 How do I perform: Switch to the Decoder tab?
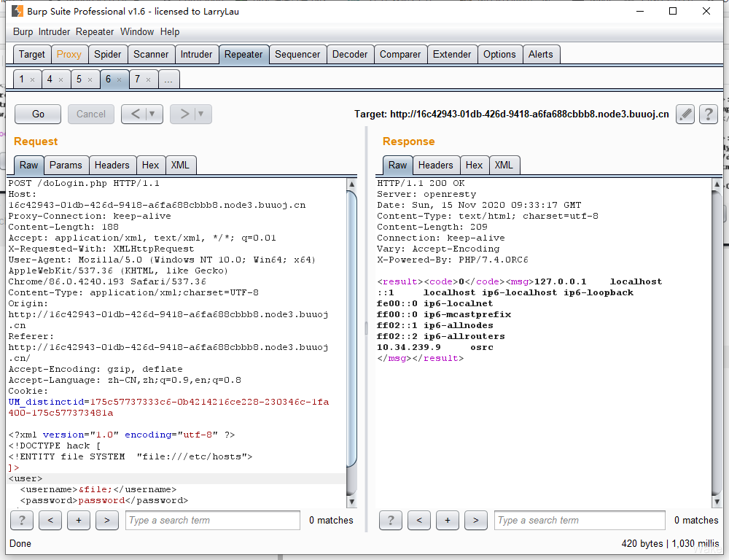coord(350,55)
